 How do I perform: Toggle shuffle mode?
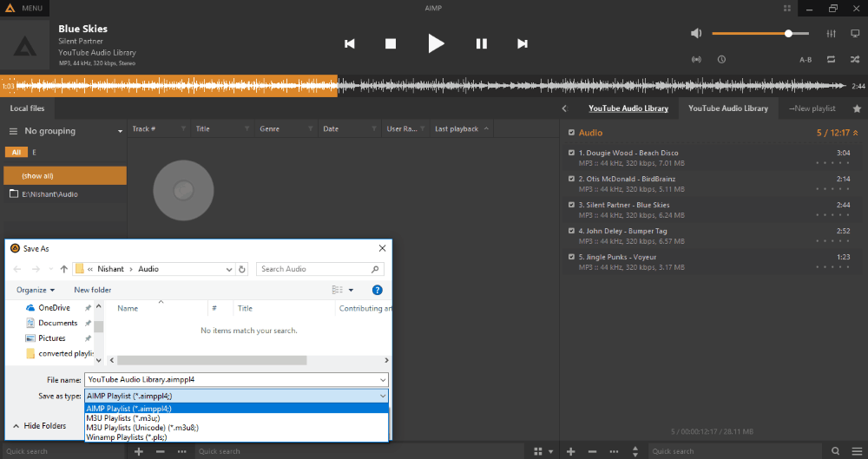click(855, 59)
